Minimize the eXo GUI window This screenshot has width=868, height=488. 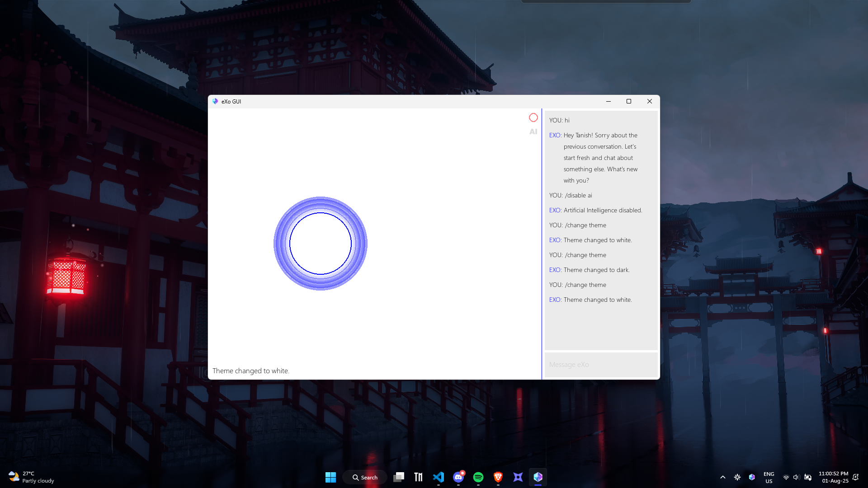[x=609, y=101]
